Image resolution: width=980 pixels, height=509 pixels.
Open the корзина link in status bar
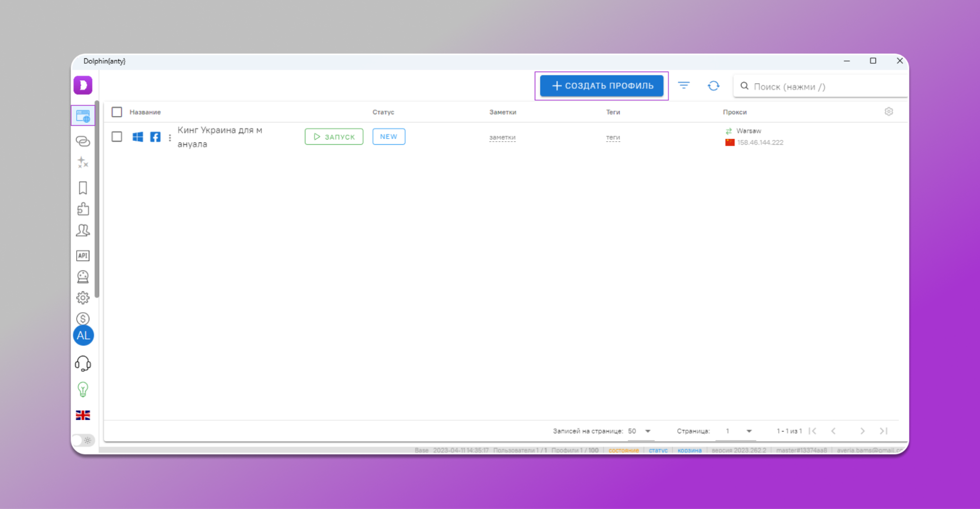pyautogui.click(x=689, y=450)
